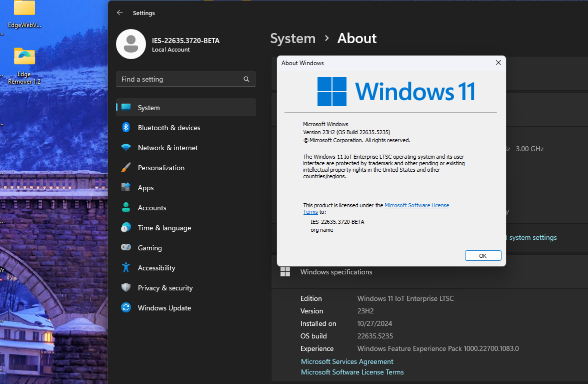The image size is (588, 384).
Task: Click the Time & language globe clock icon
Action: coord(126,227)
